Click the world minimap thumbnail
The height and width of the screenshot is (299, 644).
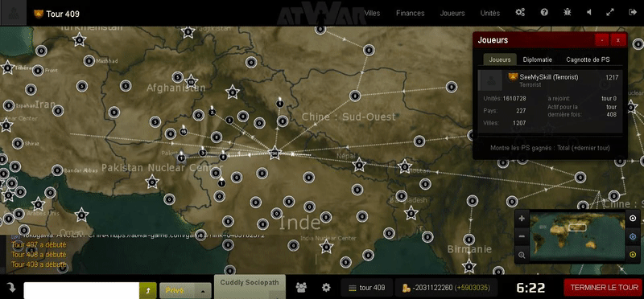[576, 236]
